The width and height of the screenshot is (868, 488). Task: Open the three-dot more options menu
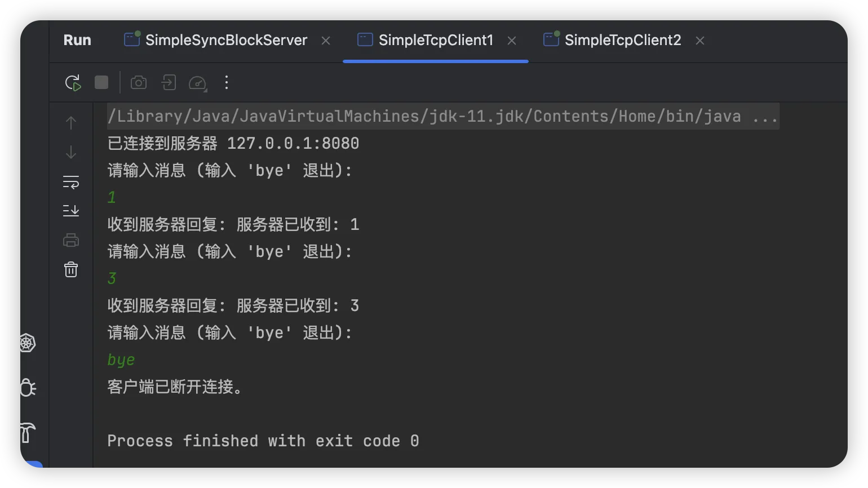(x=227, y=83)
